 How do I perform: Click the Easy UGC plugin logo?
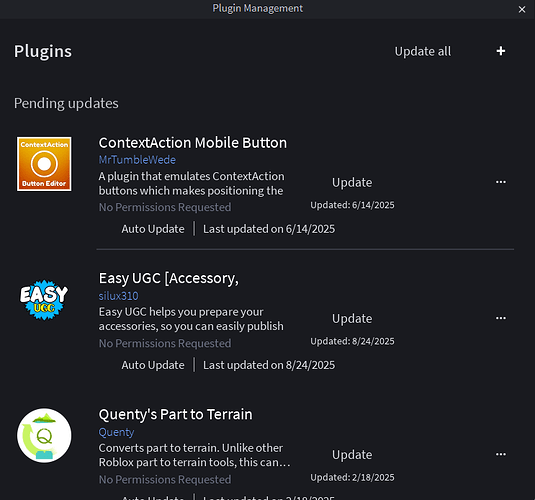(x=44, y=300)
